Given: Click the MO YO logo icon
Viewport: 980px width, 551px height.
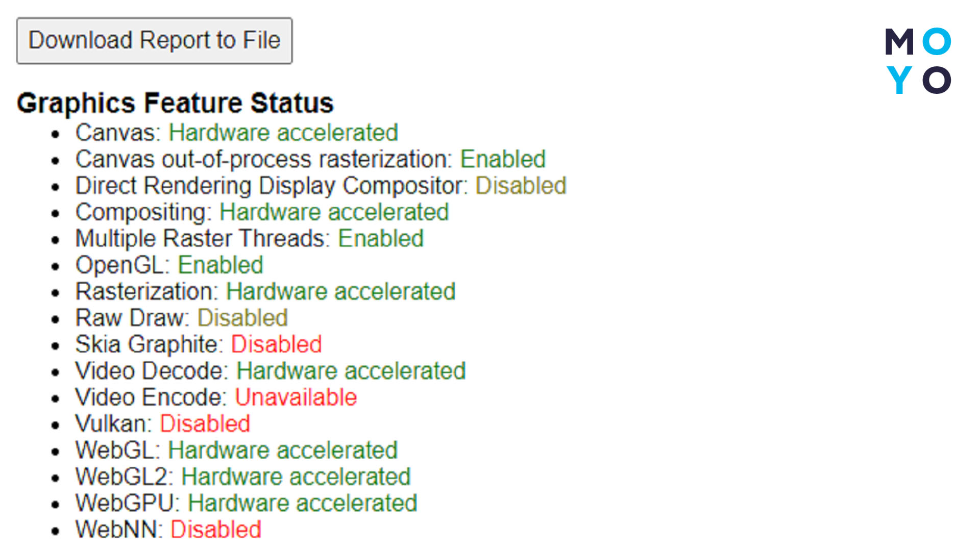Looking at the screenshot, I should point(921,61).
